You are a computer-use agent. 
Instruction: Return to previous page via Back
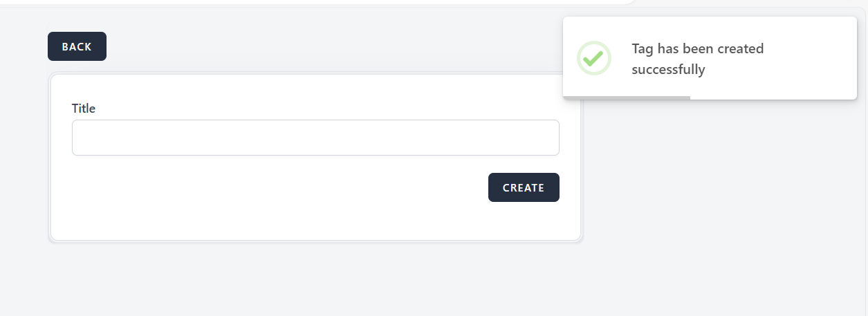77,46
